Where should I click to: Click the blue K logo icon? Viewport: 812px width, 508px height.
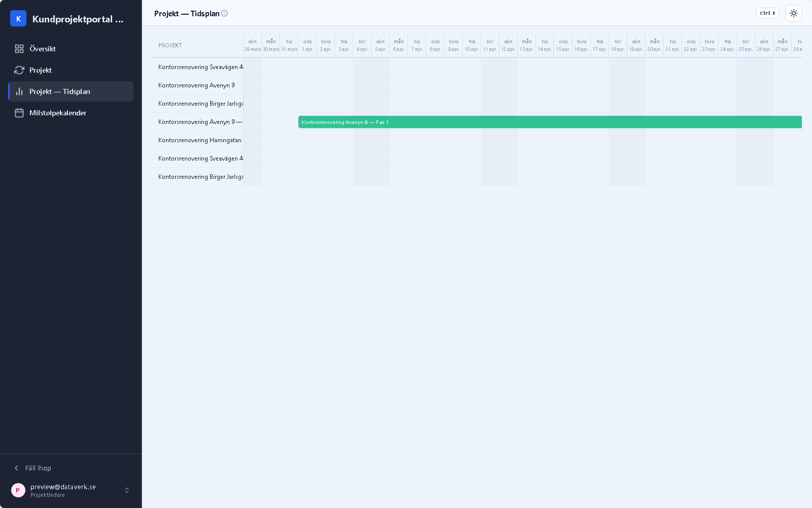[18, 19]
